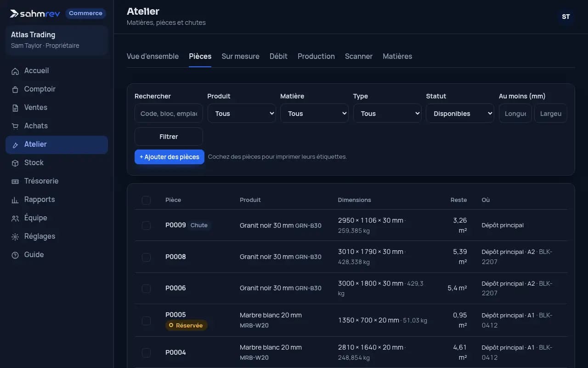Open the Matière filter dropdown

pyautogui.click(x=314, y=114)
